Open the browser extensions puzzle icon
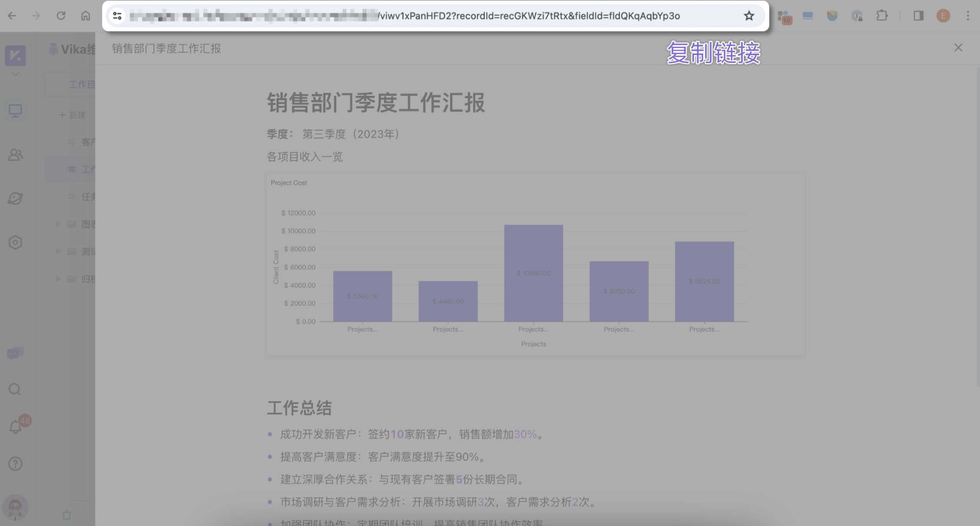 (882, 16)
